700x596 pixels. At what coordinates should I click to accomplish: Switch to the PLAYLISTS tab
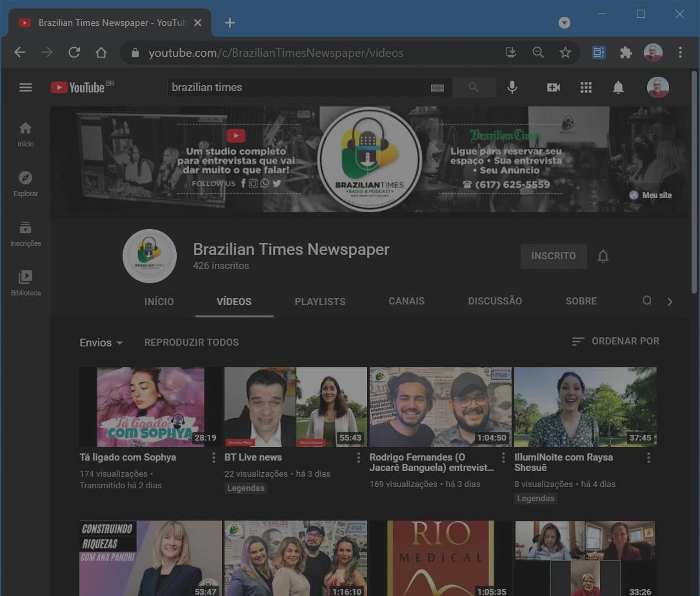pyautogui.click(x=320, y=301)
